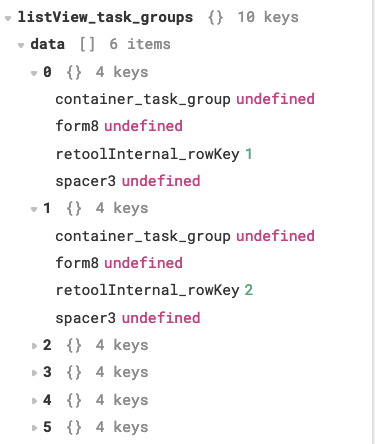Image resolution: width=375 pixels, height=444 pixels.
Task: Click the 10 keys count label
Action: pyautogui.click(x=268, y=17)
